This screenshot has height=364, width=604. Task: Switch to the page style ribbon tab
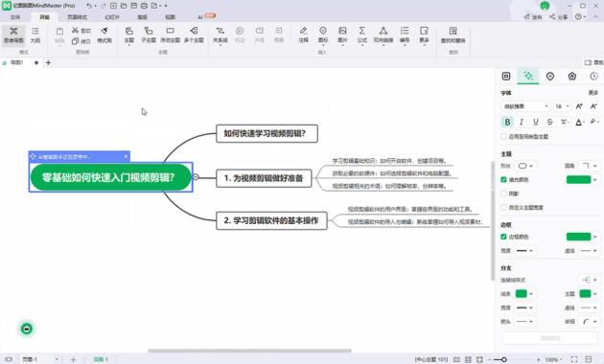77,17
